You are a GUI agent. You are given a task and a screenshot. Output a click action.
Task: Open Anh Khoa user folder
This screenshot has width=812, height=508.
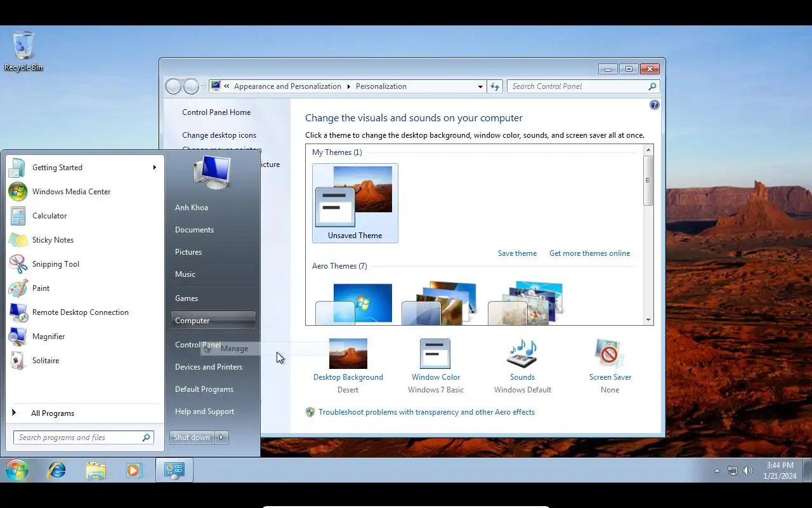192,208
